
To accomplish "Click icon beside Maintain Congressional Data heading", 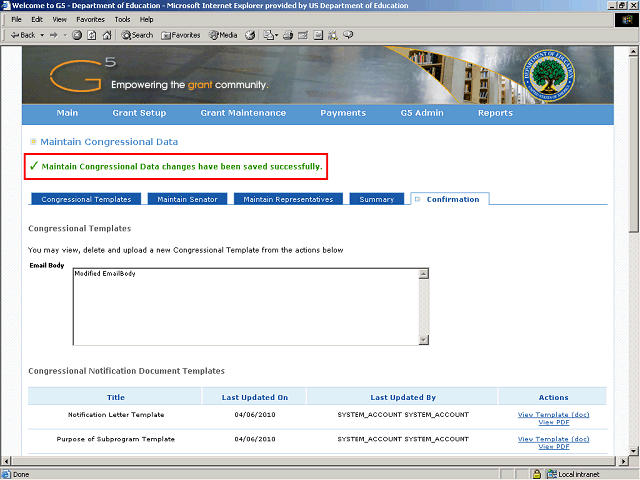I will [33, 142].
